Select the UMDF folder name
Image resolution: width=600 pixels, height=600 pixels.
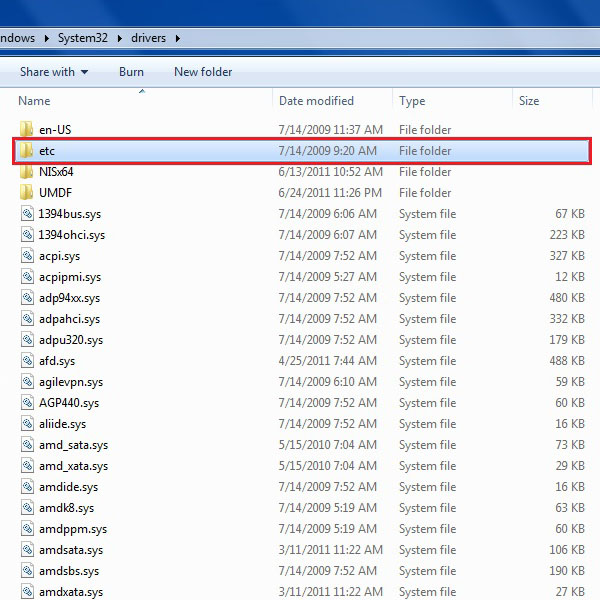[55, 192]
